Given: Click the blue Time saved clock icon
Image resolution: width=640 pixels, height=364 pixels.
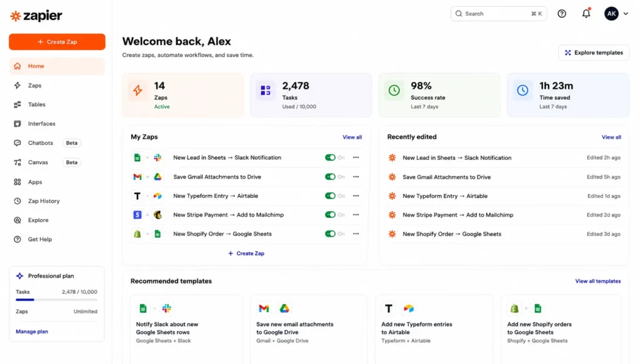Looking at the screenshot, I should (x=522, y=90).
